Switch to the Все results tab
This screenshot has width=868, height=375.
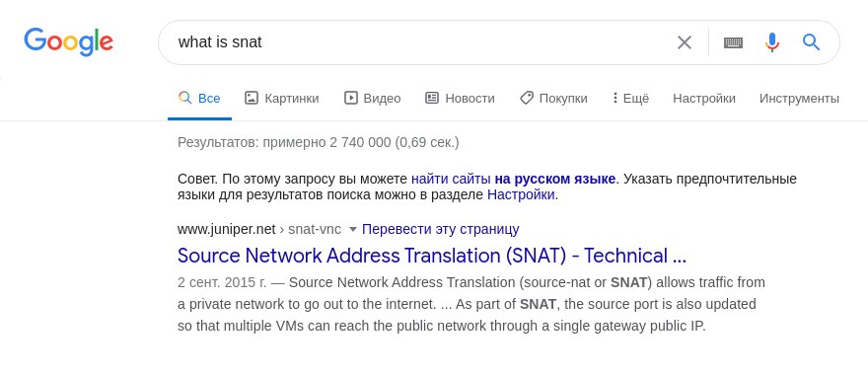click(x=199, y=98)
